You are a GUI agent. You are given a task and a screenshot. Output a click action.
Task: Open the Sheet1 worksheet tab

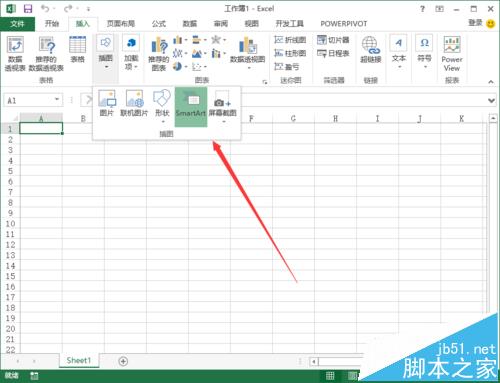coord(79,360)
